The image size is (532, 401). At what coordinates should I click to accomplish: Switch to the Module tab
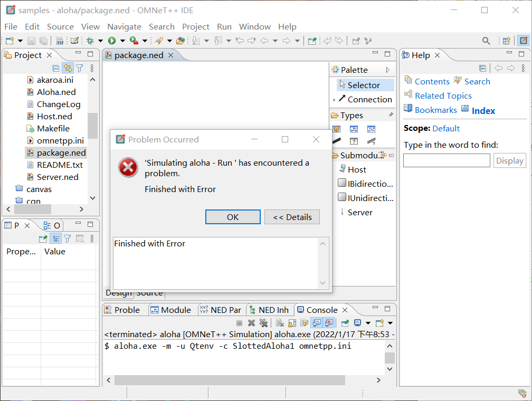170,310
